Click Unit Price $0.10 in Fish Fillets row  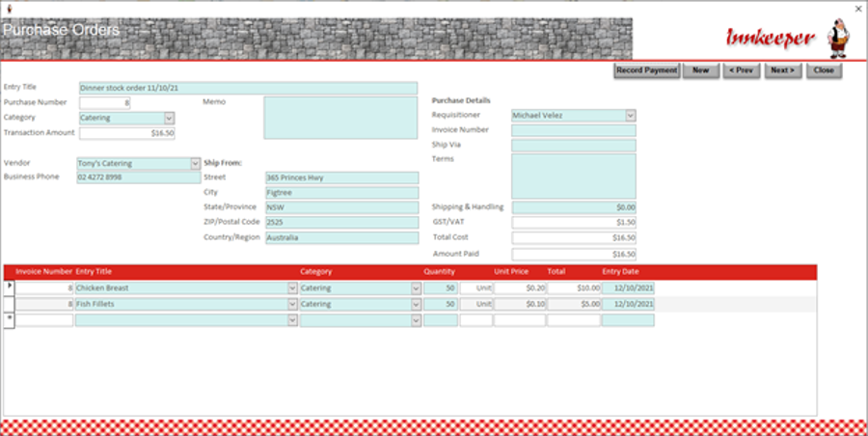click(x=519, y=304)
